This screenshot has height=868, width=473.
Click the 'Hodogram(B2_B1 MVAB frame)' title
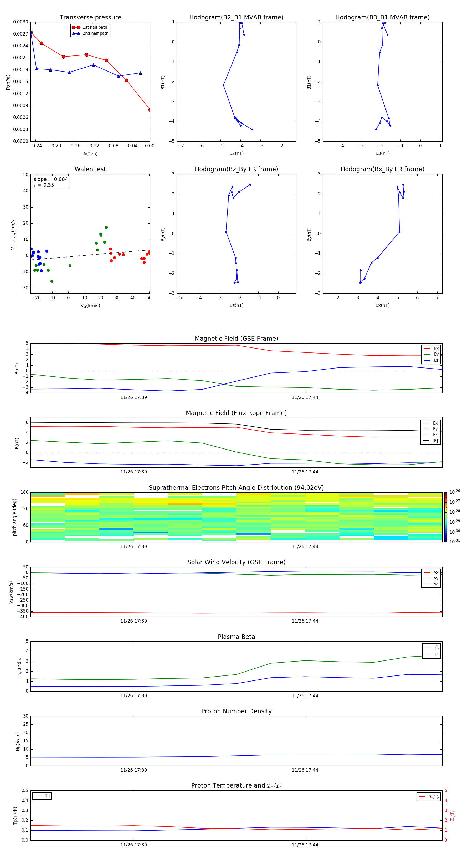coord(236,17)
